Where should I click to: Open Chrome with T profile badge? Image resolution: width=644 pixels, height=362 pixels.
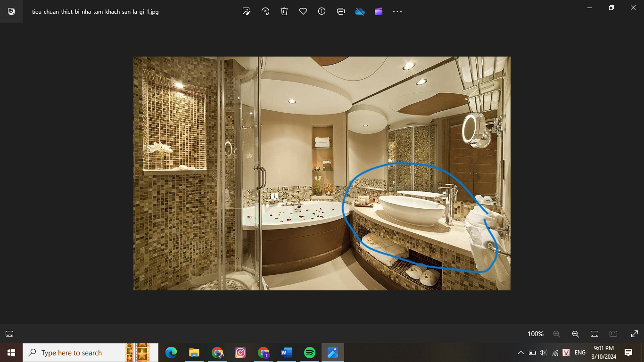pyautogui.click(x=264, y=353)
